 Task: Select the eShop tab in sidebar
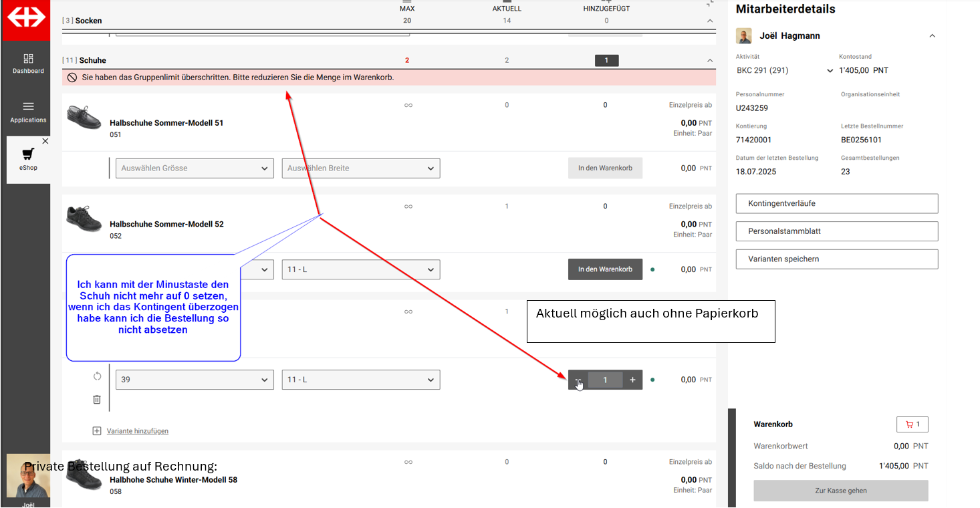(x=28, y=159)
